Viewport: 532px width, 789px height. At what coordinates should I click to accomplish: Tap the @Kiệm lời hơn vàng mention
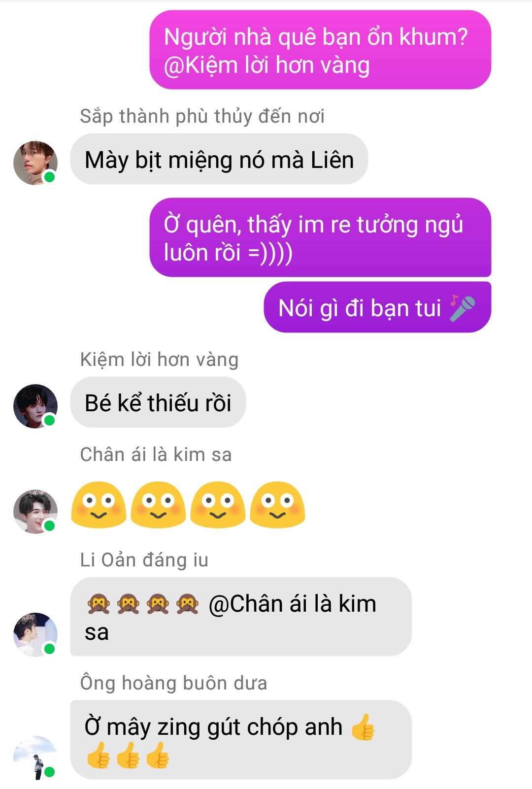click(x=266, y=65)
